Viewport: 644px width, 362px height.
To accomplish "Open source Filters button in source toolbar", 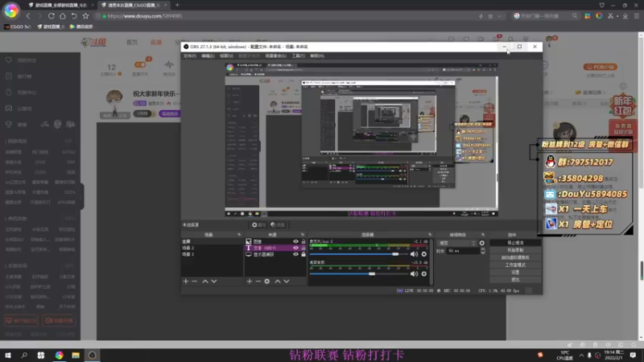I will tap(278, 225).
